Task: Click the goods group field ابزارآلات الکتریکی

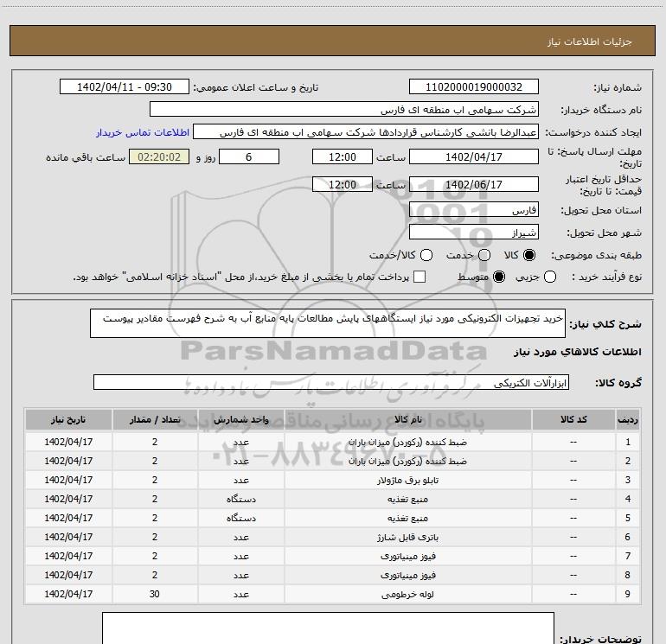Action: click(331, 382)
